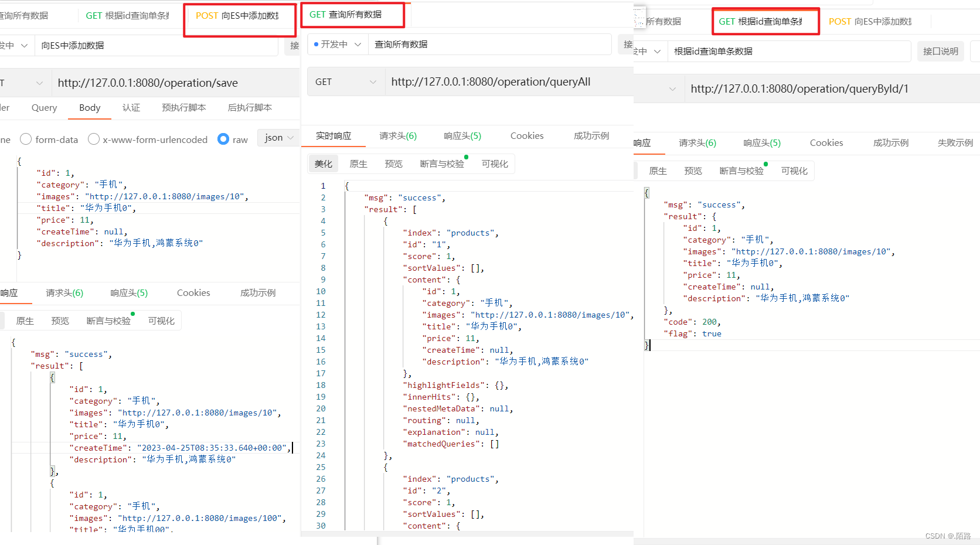Open 可视化 view in save request response
Screen dimensions: 980x545
[x=161, y=321]
